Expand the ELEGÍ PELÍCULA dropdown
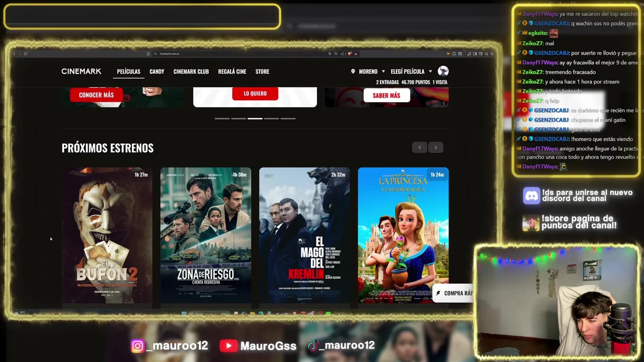Image resolution: width=644 pixels, height=362 pixels. tap(411, 71)
